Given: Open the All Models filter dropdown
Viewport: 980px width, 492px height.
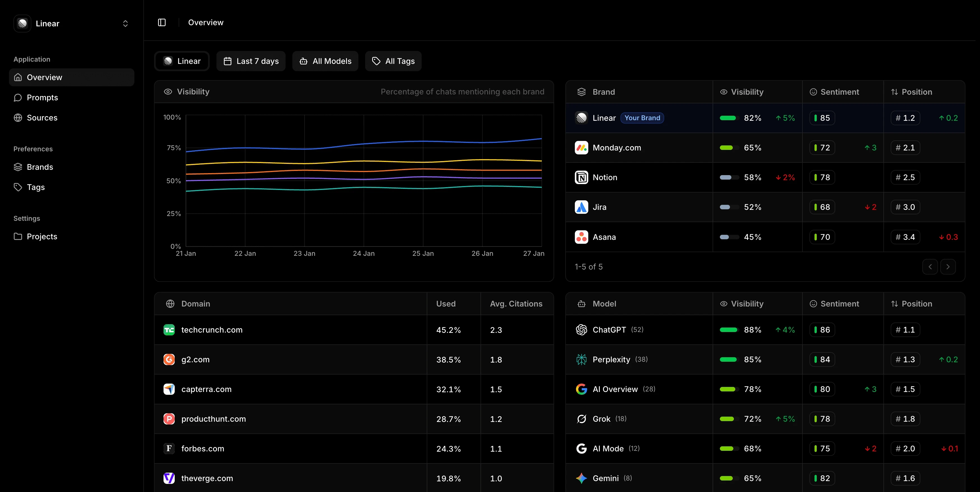Looking at the screenshot, I should (325, 61).
